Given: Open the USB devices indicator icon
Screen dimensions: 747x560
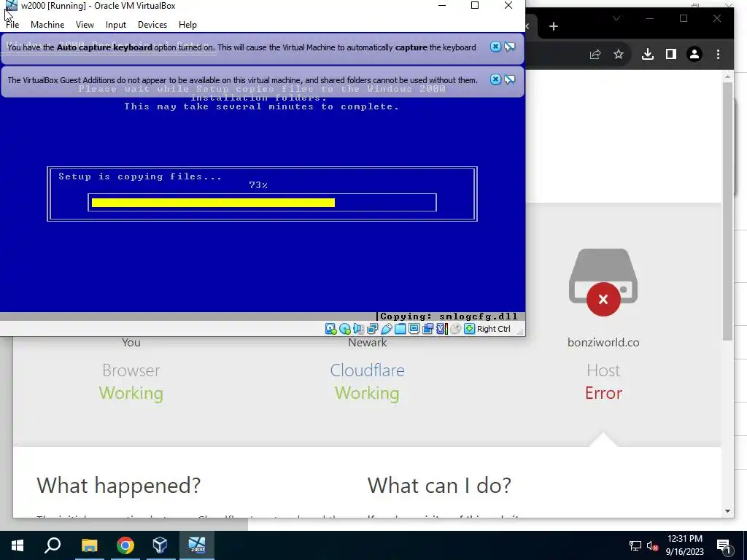Looking at the screenshot, I should tap(387, 329).
